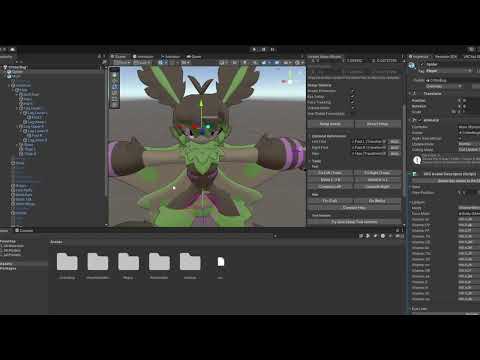Click the picker button beside Left Foot field

click(x=395, y=142)
